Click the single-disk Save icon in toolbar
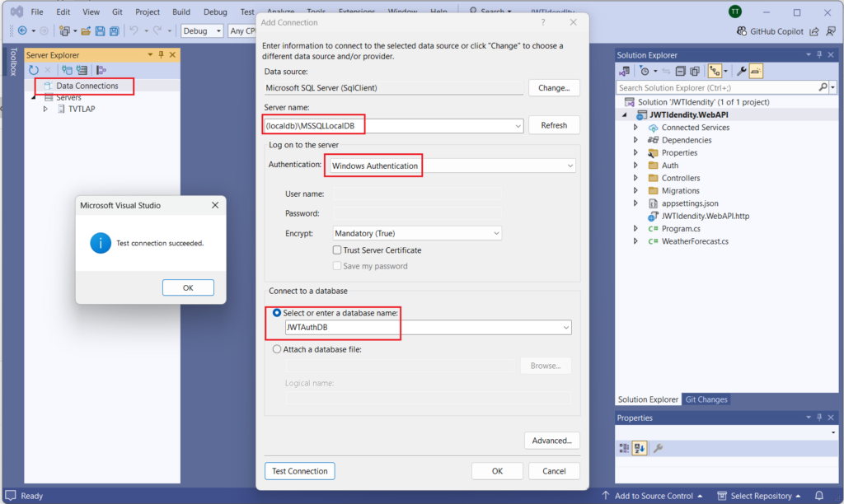The image size is (844, 504). coord(100,31)
